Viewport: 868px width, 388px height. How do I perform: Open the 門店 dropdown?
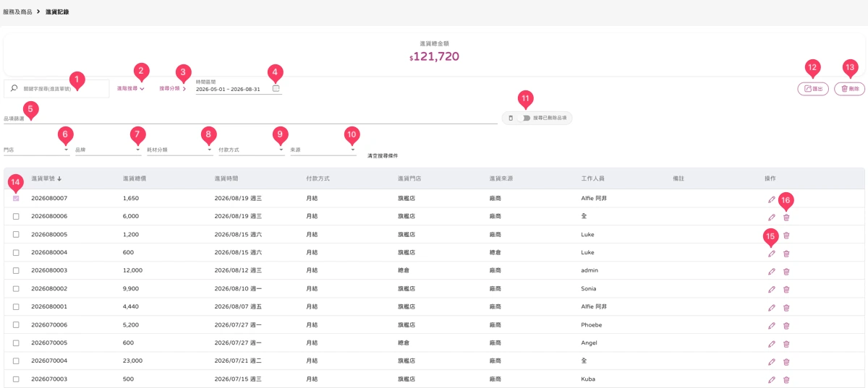pos(36,150)
